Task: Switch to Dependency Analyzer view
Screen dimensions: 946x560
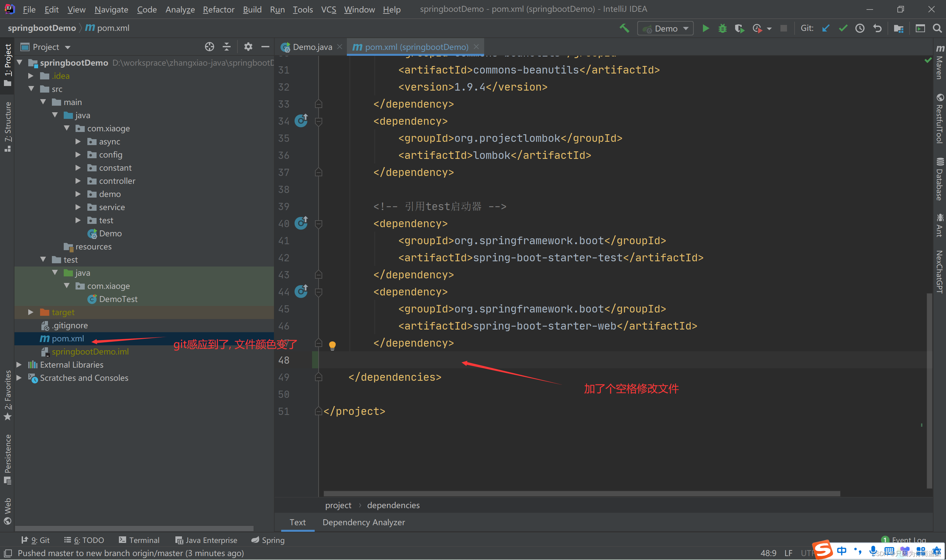Action: 363,522
